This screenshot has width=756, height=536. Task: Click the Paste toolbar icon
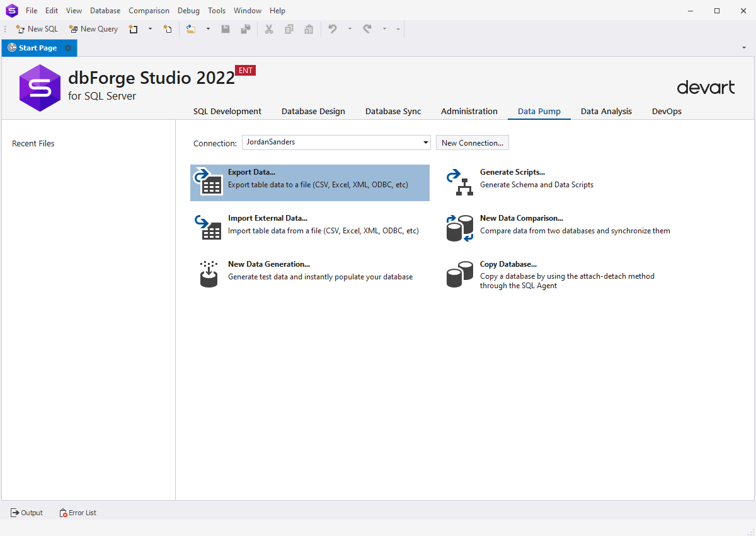click(x=309, y=29)
